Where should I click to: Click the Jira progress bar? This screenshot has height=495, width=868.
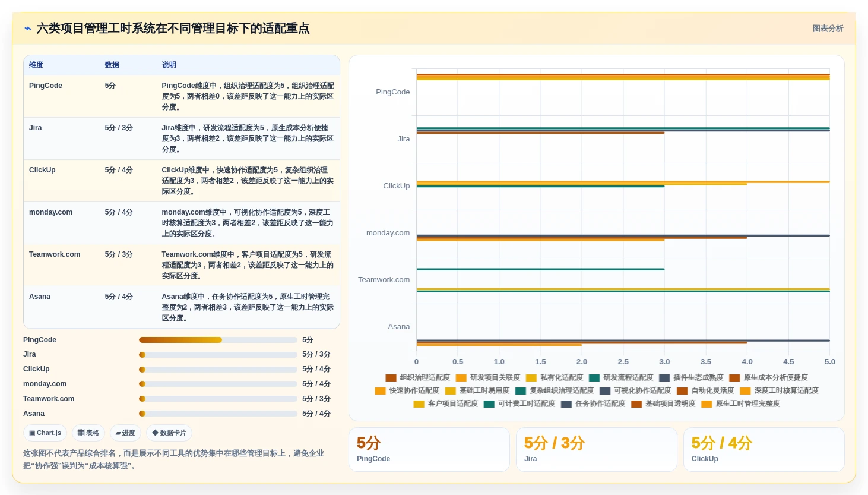(218, 355)
